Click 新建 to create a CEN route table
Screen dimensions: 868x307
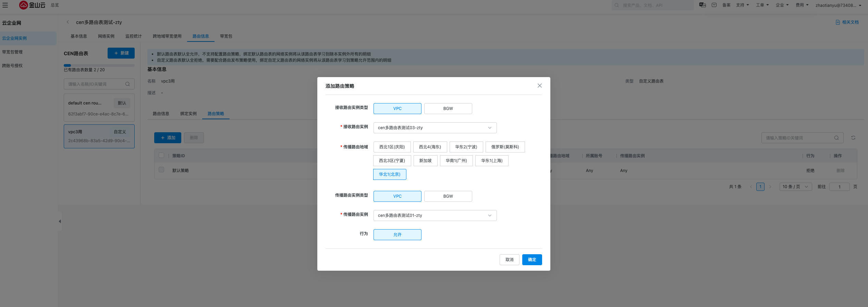point(121,53)
